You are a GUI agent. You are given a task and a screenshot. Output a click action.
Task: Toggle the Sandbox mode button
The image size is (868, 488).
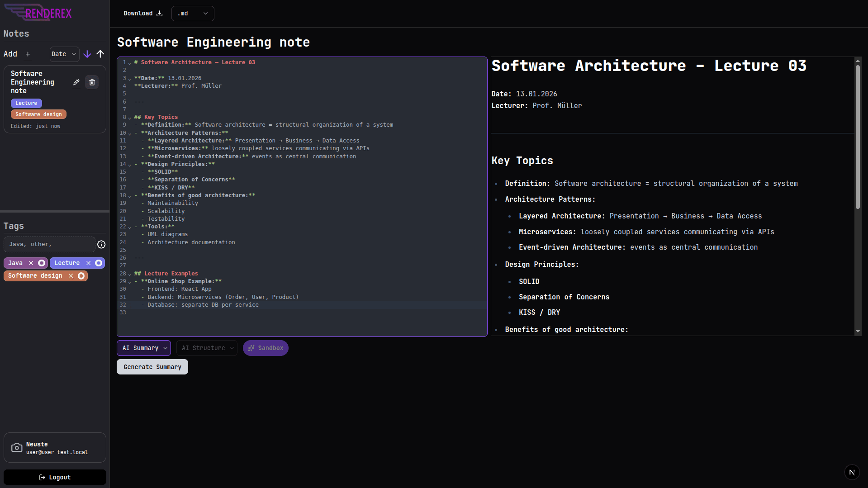266,348
